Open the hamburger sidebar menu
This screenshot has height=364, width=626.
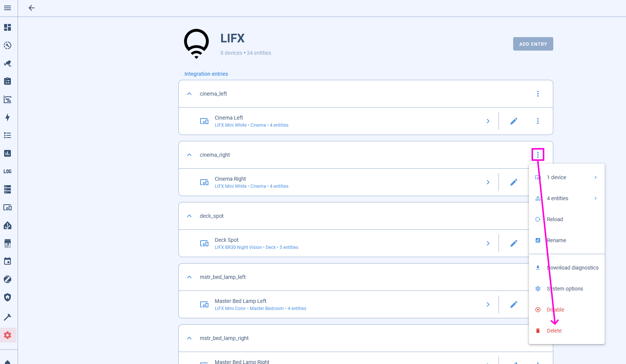(x=7, y=8)
